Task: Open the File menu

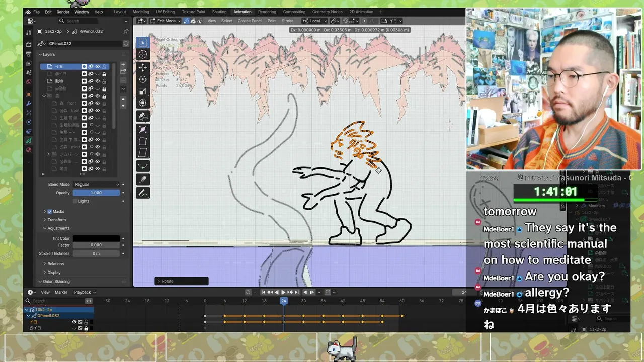Action: pos(36,12)
